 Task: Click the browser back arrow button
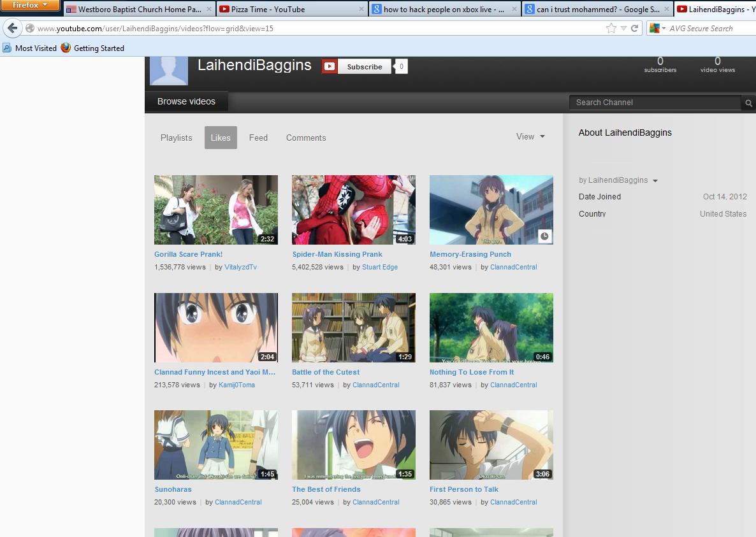click(x=13, y=29)
